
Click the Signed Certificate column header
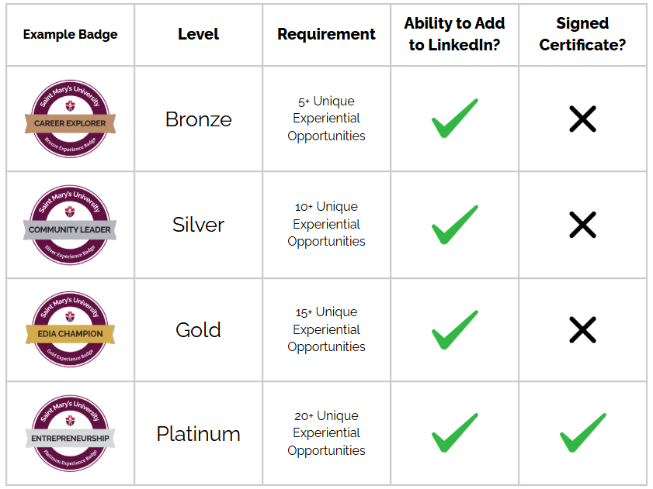[x=582, y=34]
